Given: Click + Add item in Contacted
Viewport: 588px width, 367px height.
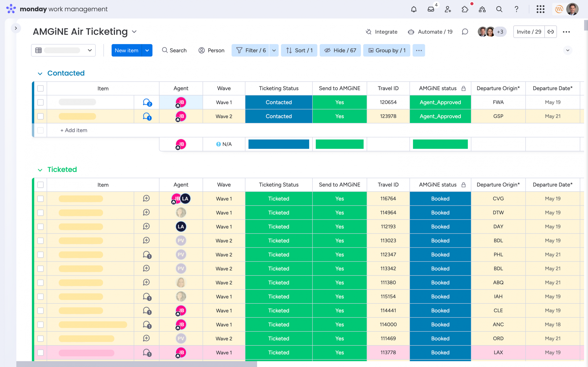Looking at the screenshot, I should pos(74,130).
